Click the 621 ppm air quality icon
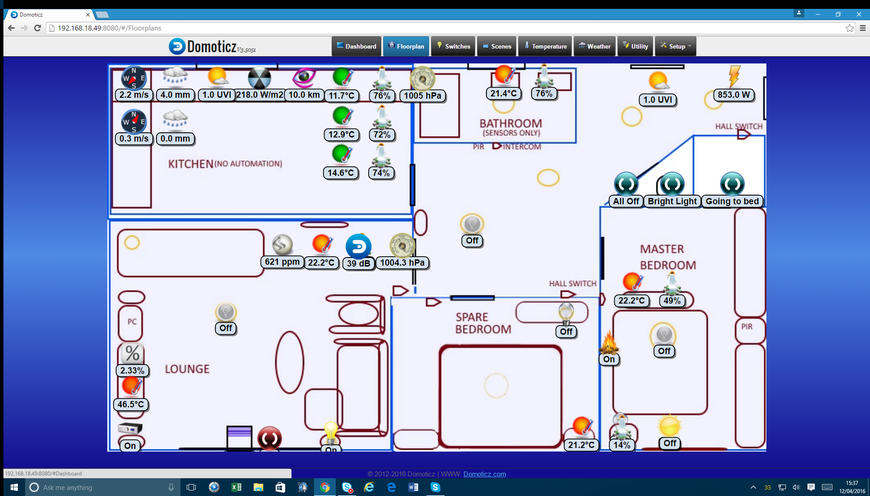This screenshot has width=870, height=496. 283,245
